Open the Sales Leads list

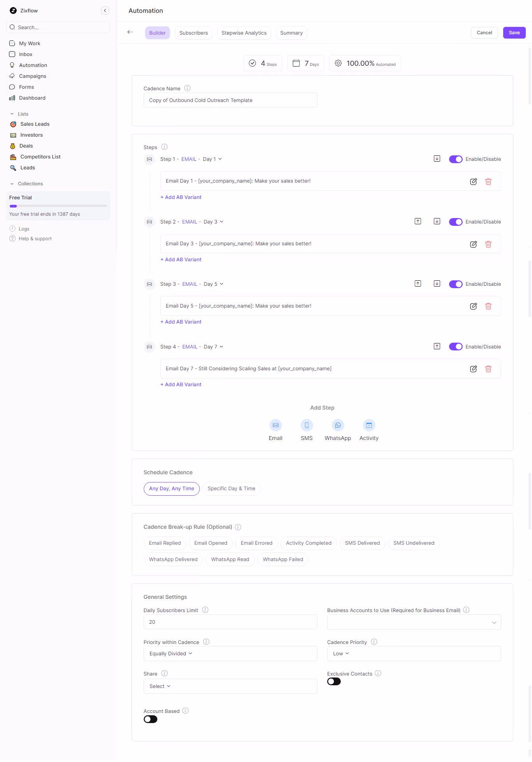point(35,124)
